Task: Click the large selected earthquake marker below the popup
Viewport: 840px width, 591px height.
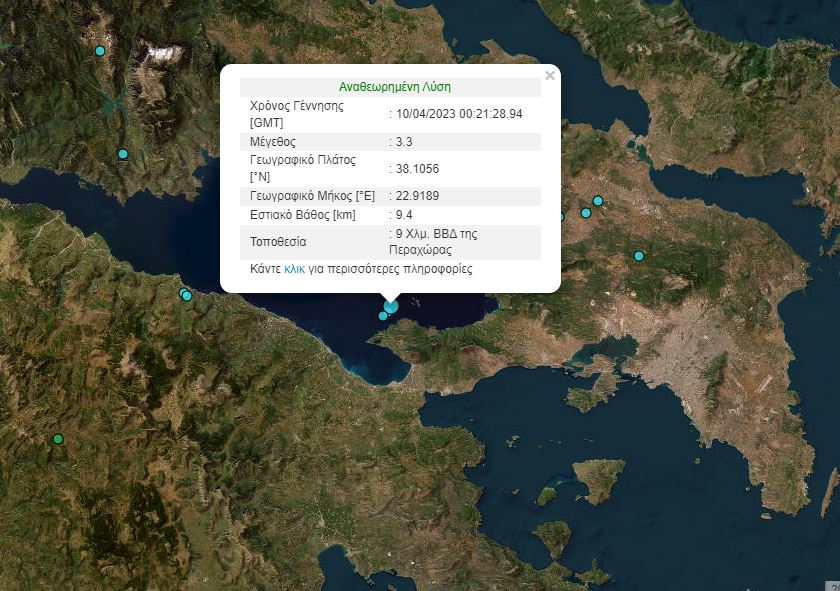Action: 391,306
